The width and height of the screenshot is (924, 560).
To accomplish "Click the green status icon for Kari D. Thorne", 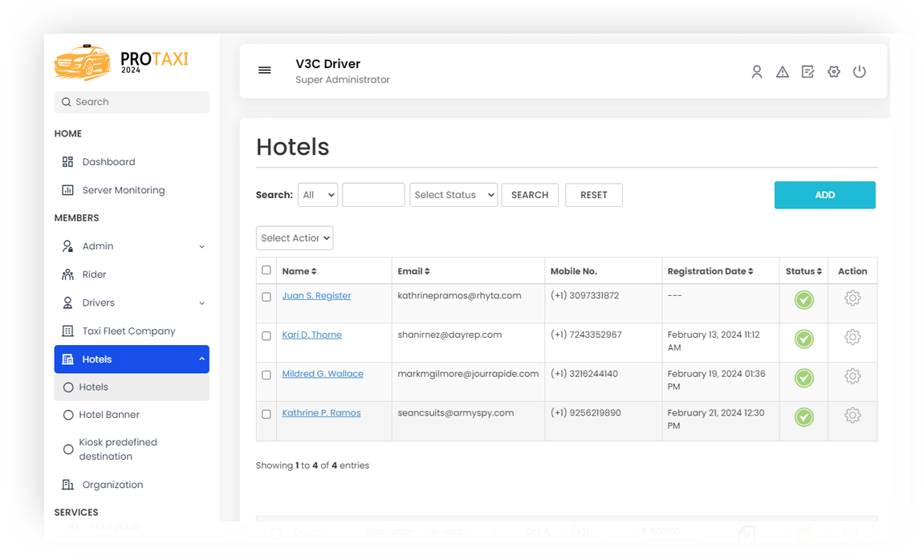I will coord(804,339).
